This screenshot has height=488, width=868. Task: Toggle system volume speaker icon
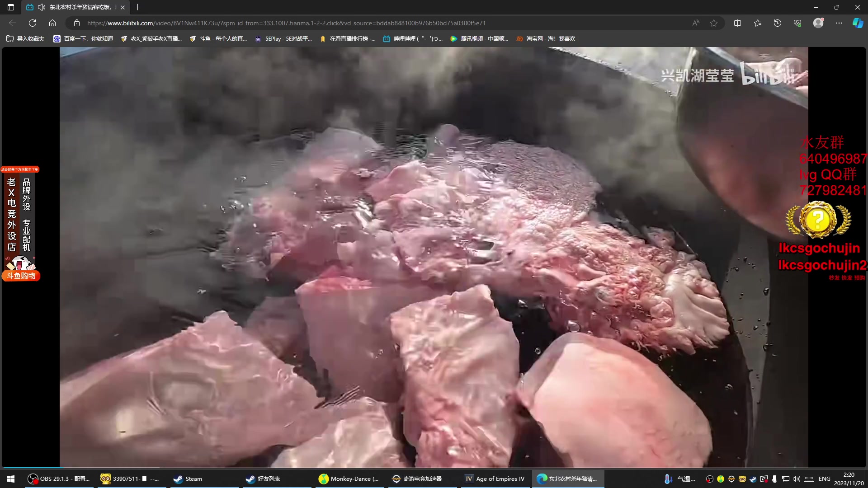pyautogui.click(x=797, y=479)
